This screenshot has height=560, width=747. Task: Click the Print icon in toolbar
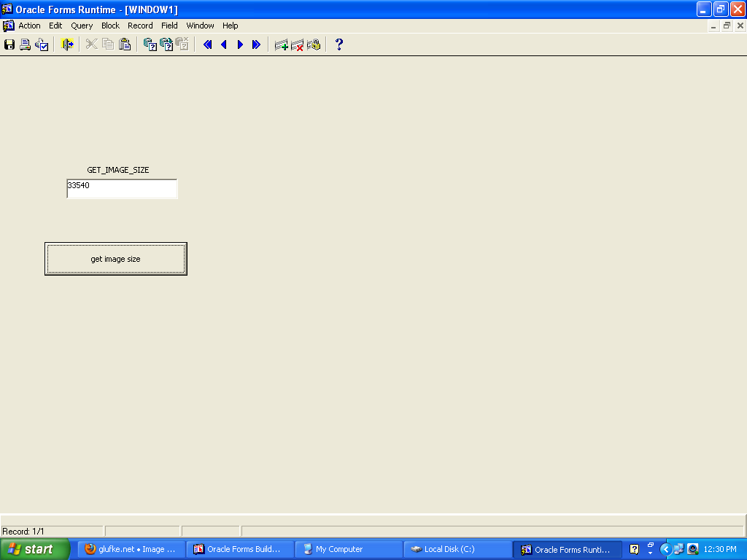pos(26,44)
